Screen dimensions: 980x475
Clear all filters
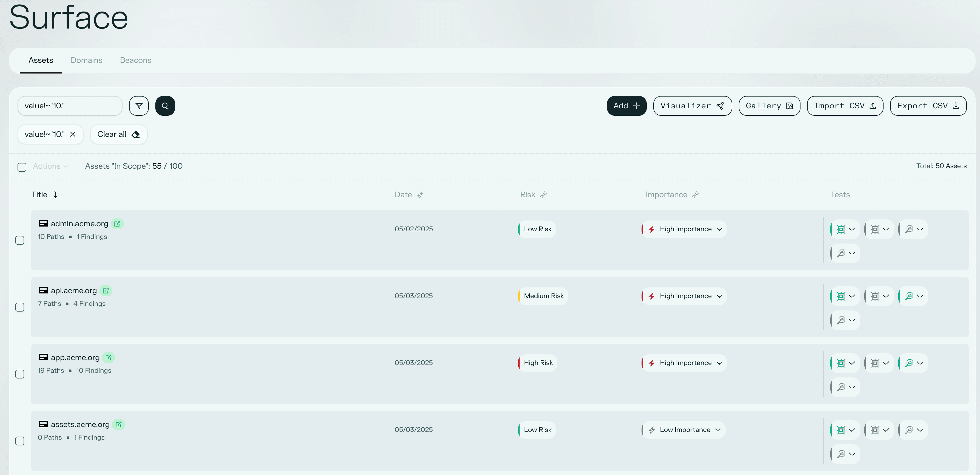tap(119, 134)
